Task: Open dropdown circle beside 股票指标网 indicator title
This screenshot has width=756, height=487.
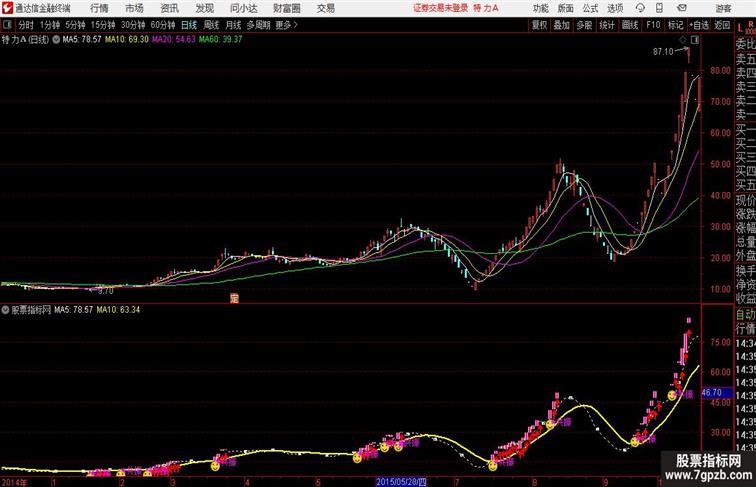Action: tap(5, 310)
